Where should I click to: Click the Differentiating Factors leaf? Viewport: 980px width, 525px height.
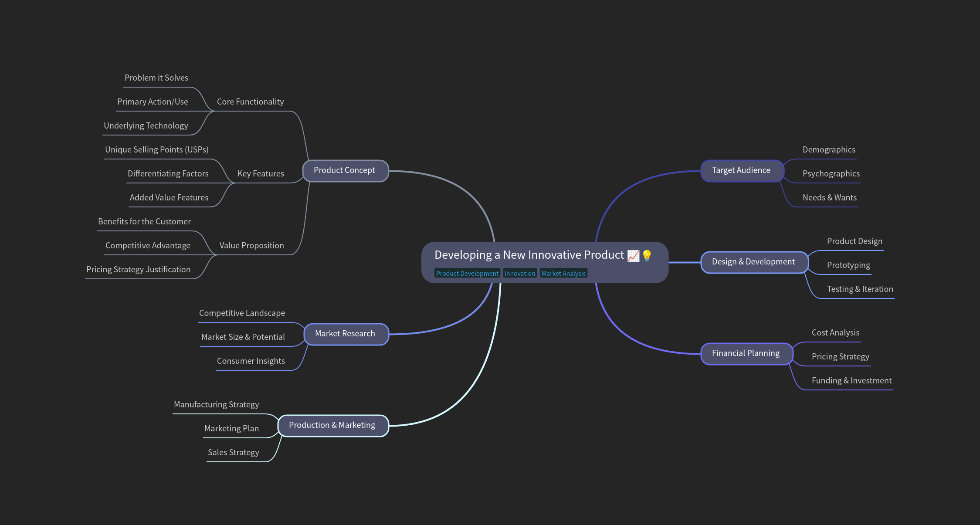tap(168, 174)
